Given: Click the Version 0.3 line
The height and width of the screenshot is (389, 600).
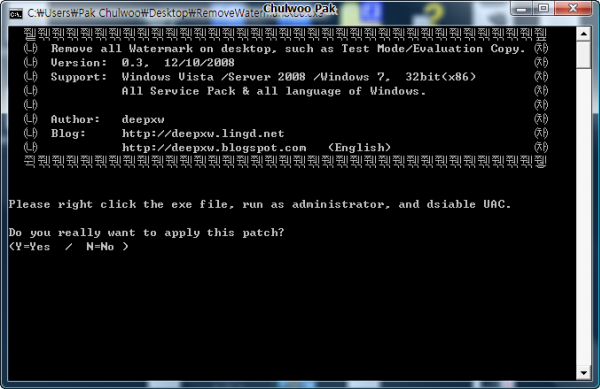Looking at the screenshot, I should coord(142,63).
